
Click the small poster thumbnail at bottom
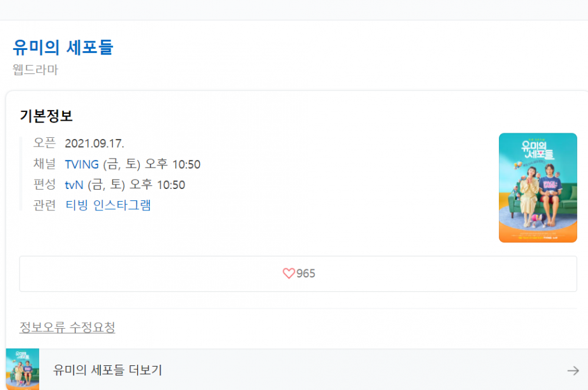[x=23, y=369]
